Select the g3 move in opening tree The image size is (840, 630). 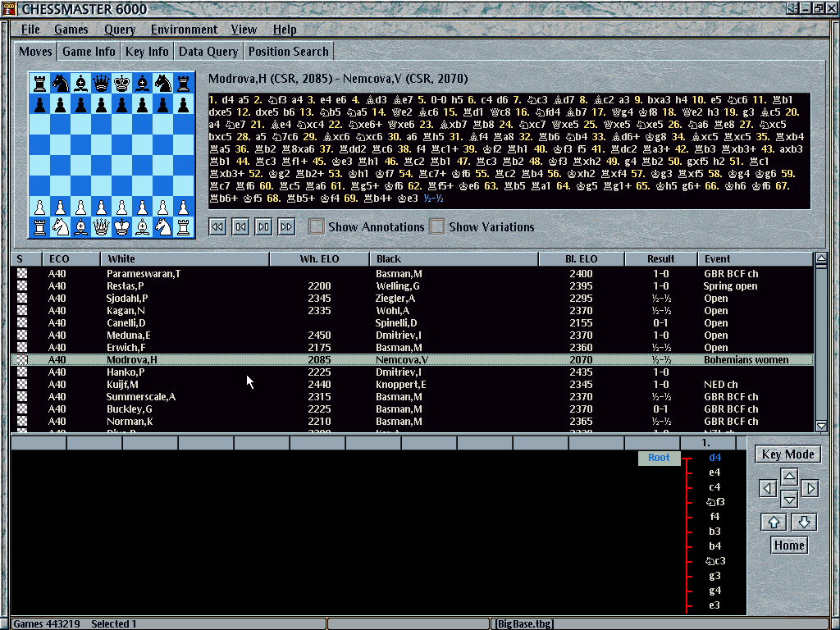[x=714, y=576]
